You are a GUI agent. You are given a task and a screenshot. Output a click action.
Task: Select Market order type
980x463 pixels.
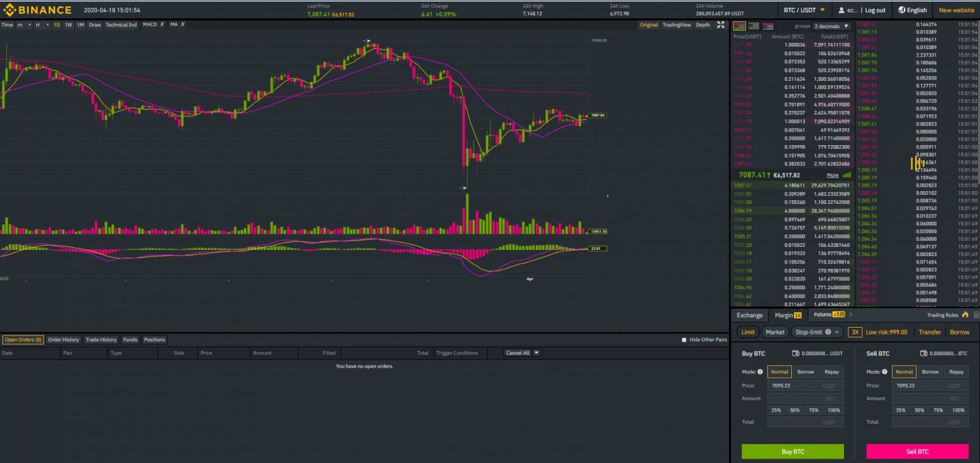point(775,332)
